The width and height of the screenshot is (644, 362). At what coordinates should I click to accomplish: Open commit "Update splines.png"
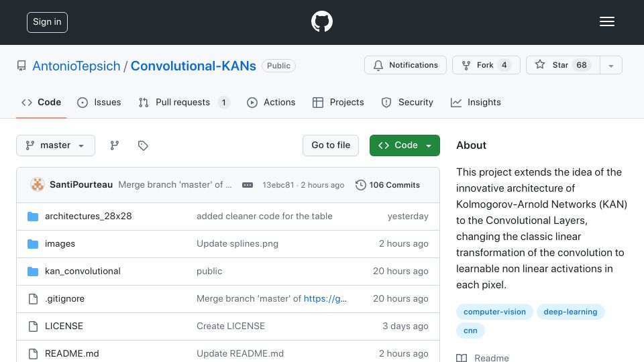(x=237, y=244)
